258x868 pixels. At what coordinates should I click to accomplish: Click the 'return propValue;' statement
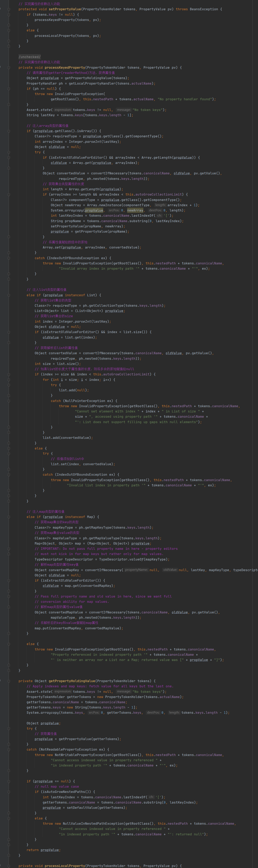pyautogui.click(x=44, y=850)
